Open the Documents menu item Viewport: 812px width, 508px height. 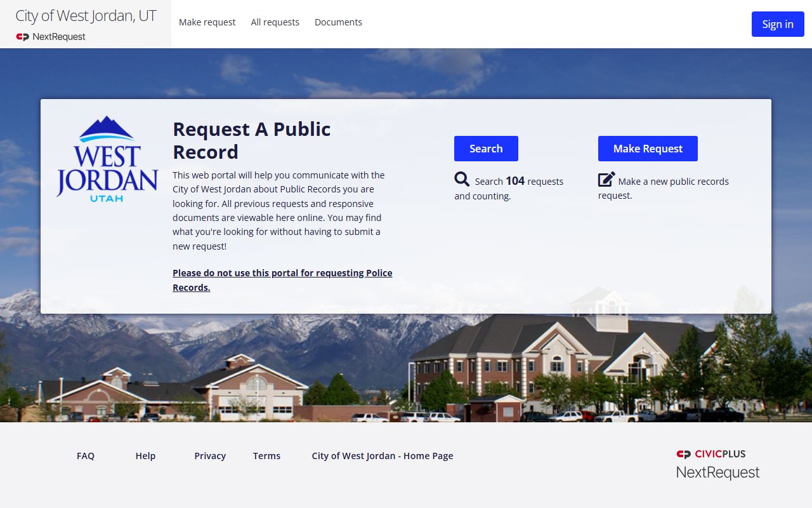tap(338, 22)
